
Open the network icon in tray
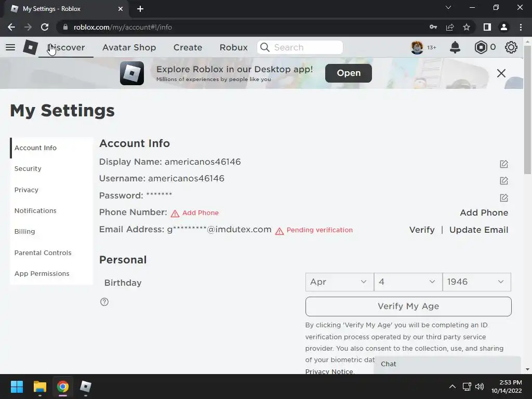coord(467,387)
